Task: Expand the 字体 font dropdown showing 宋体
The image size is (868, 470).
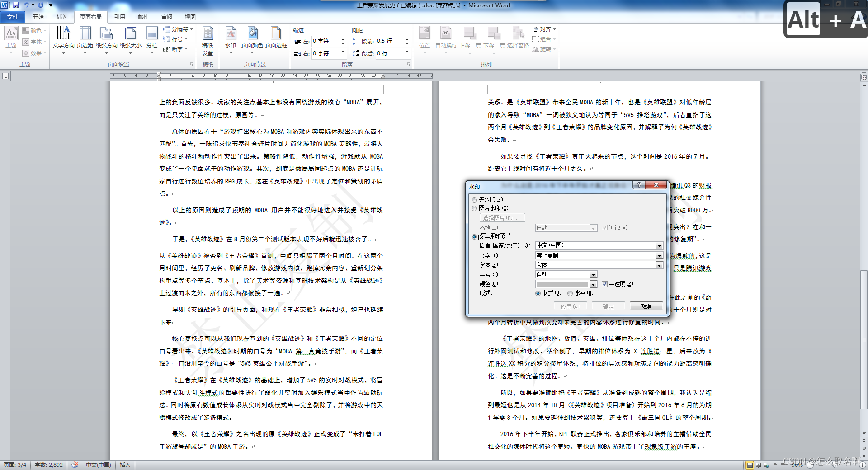Action: [659, 265]
